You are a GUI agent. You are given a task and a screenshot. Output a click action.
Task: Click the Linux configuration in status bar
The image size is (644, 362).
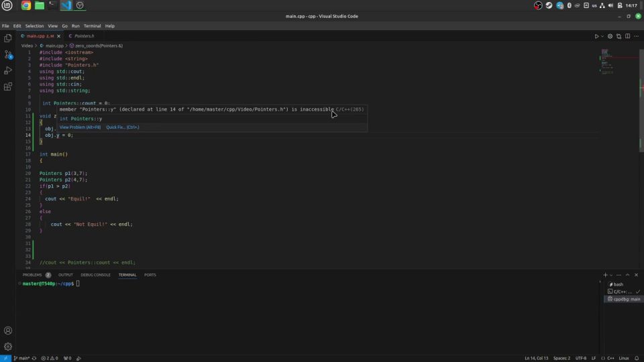624,358
